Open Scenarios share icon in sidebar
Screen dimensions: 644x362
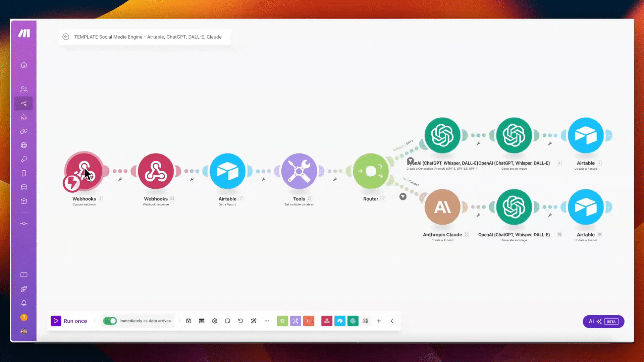point(24,103)
